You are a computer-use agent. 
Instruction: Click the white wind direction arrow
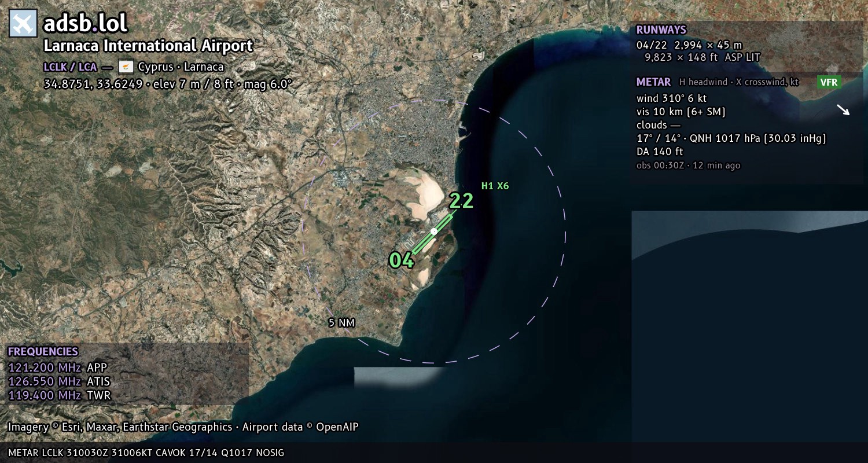(x=843, y=110)
